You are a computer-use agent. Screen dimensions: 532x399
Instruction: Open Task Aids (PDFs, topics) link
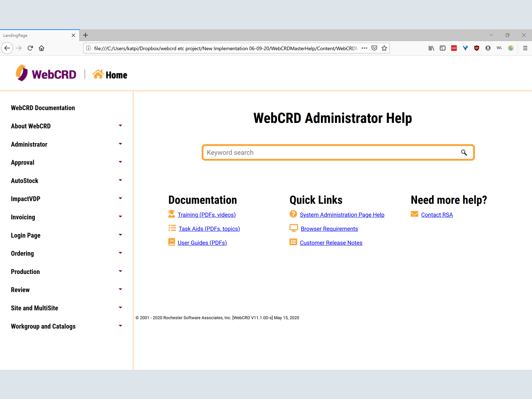click(209, 229)
